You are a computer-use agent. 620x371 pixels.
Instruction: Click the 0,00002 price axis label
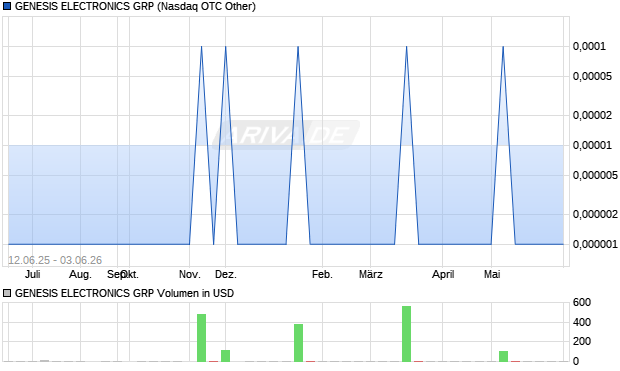pyautogui.click(x=592, y=115)
